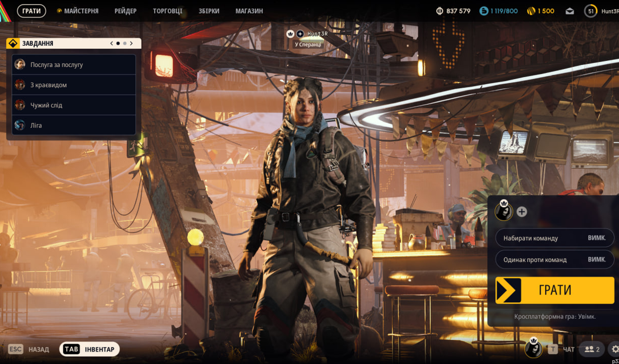The image size is (619, 364).
Task: Add squad member with plus icon
Action: point(522,212)
